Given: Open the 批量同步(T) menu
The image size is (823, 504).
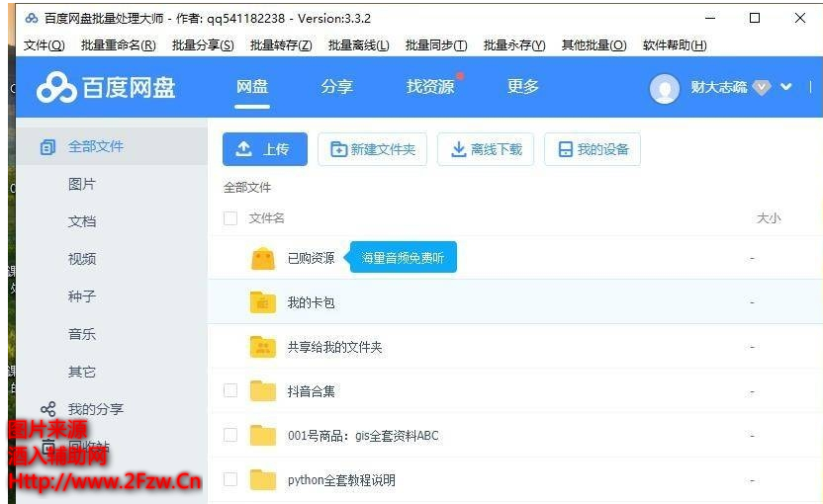Looking at the screenshot, I should (436, 45).
